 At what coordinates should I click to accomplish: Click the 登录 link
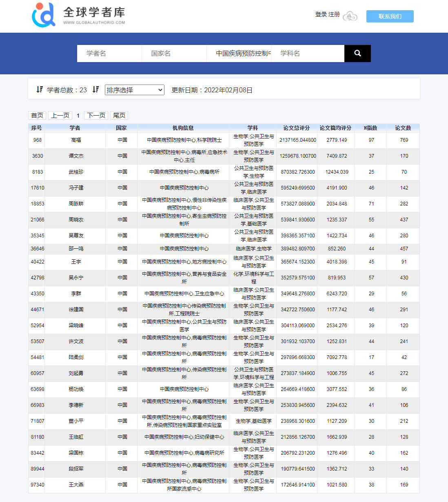[321, 14]
